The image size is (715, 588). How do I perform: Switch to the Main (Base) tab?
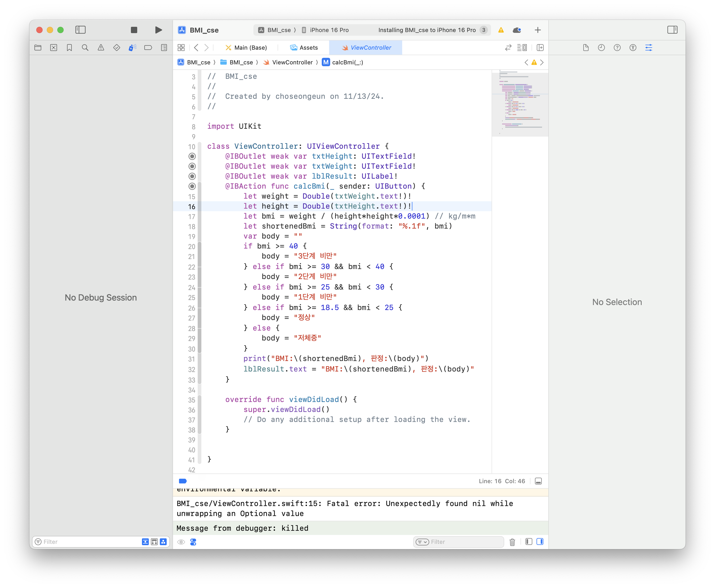click(x=246, y=48)
